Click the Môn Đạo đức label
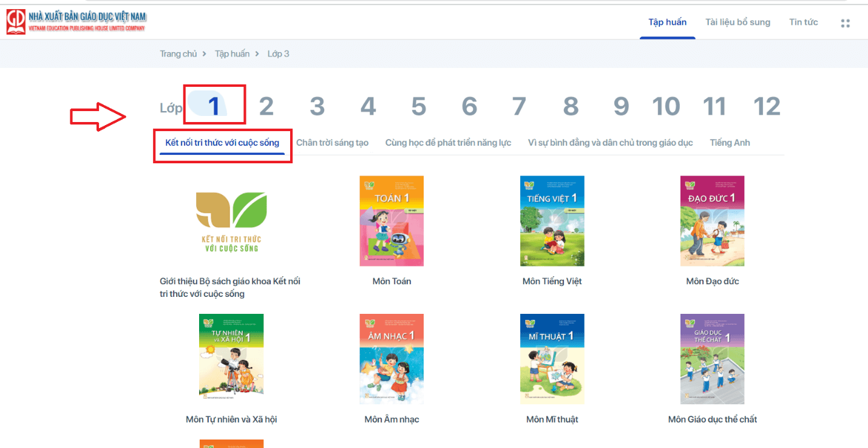This screenshot has width=868, height=448. click(713, 282)
